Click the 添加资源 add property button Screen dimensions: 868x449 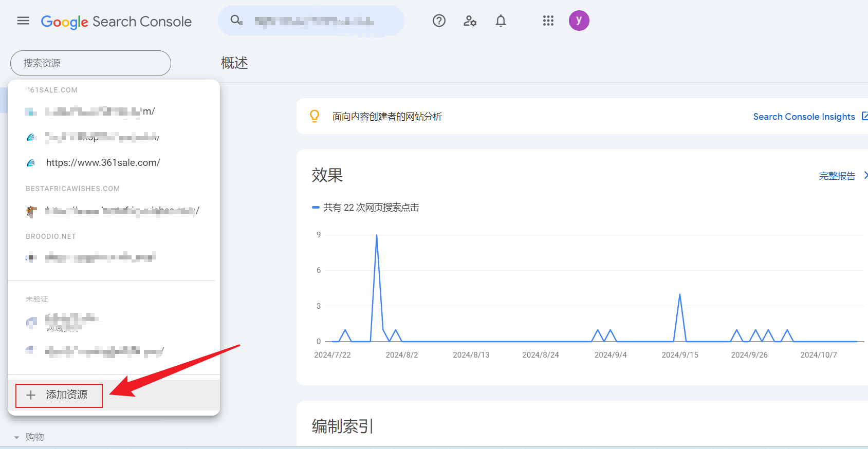tap(59, 395)
